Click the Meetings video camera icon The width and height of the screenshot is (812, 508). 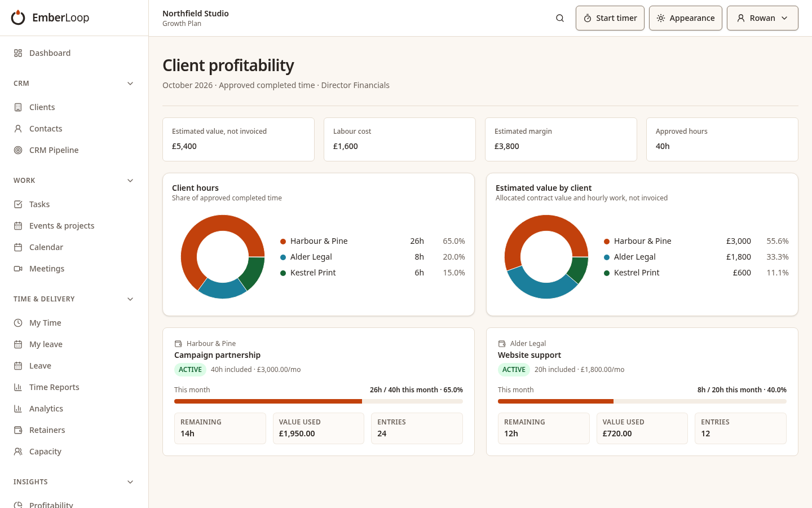click(18, 269)
